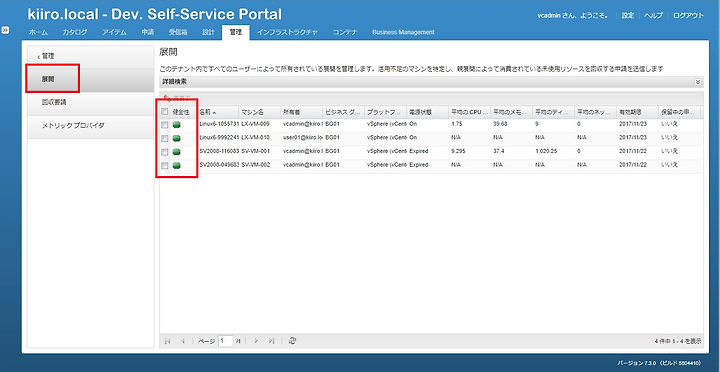
Task: Click the ヘルプ link in the header
Action: (x=654, y=15)
